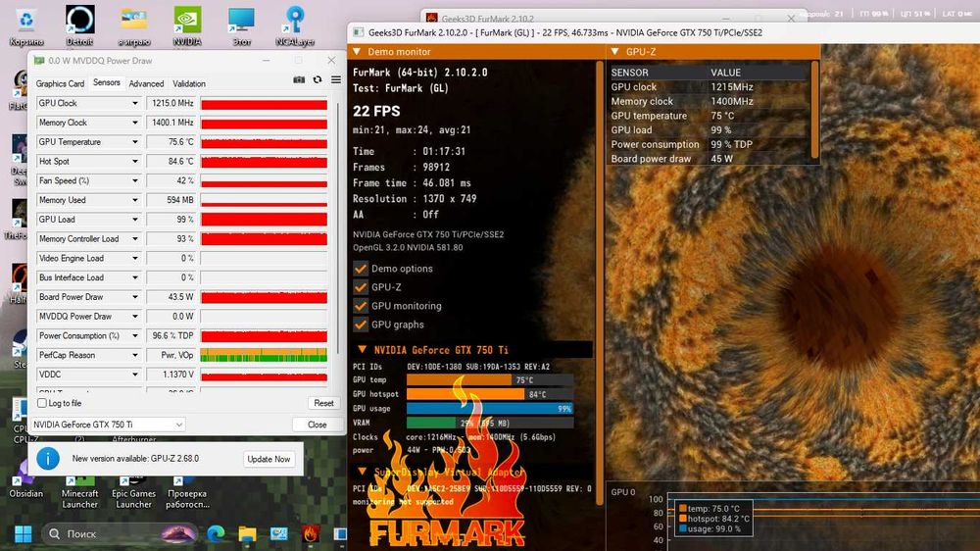Select the yellow folder icon on desktop

[x=133, y=26]
